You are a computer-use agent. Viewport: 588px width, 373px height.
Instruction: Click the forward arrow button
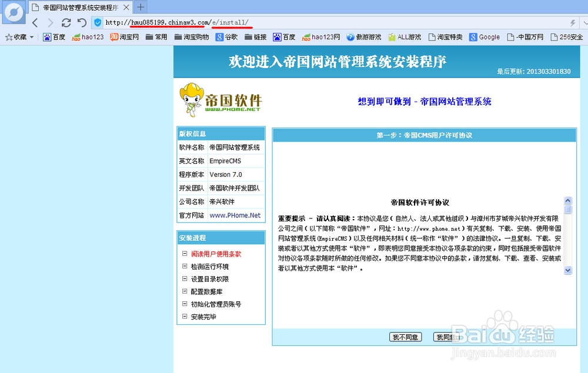pos(50,23)
